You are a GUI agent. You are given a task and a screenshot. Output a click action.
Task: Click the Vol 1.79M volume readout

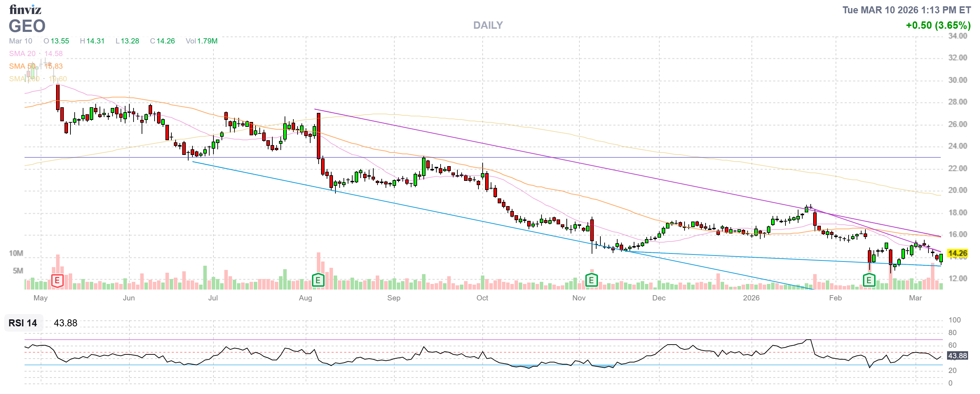click(x=201, y=41)
